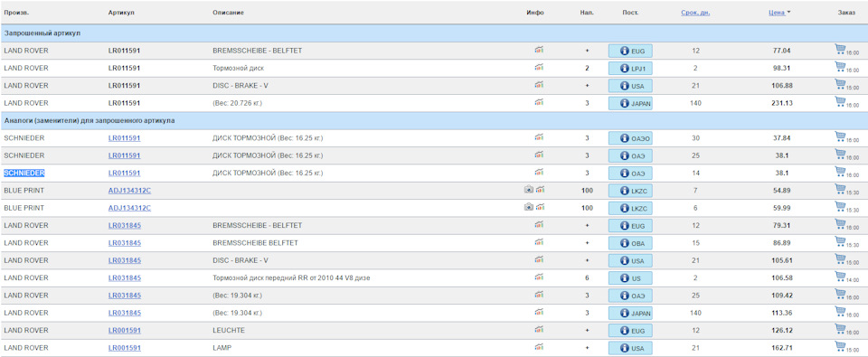
Task: Show EUG supplier info in LEUCHTE row
Action: tap(630, 331)
